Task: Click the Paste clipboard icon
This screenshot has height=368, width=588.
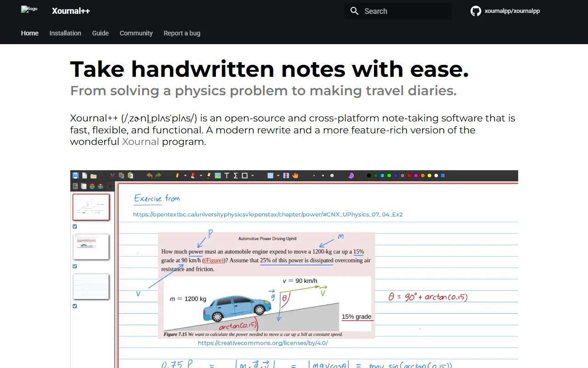Action: point(130,176)
